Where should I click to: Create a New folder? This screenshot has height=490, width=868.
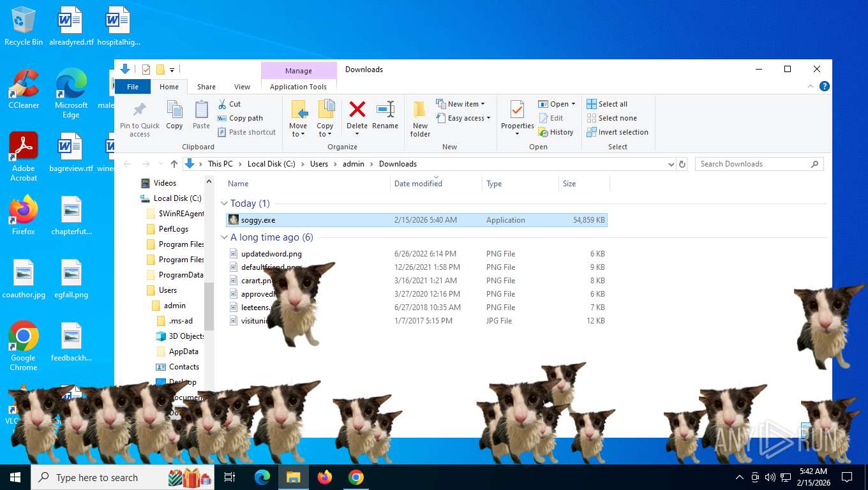pyautogui.click(x=420, y=119)
